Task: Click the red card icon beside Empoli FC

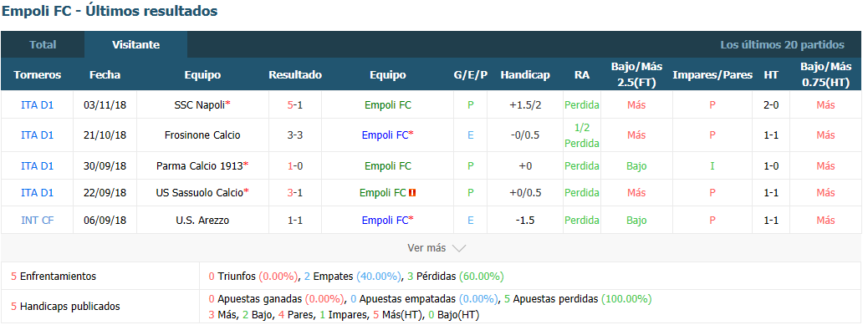Action: [412, 193]
